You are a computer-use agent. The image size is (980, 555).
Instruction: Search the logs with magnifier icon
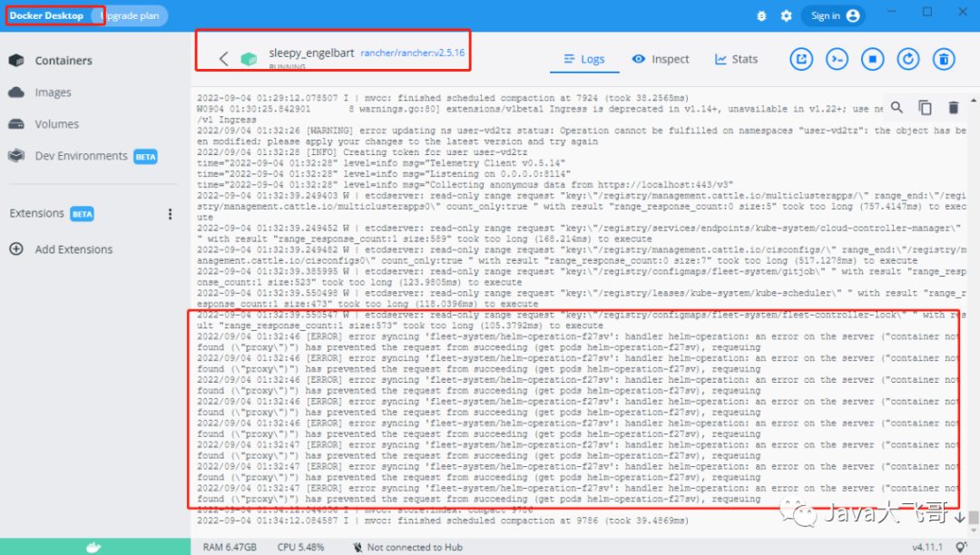click(897, 107)
